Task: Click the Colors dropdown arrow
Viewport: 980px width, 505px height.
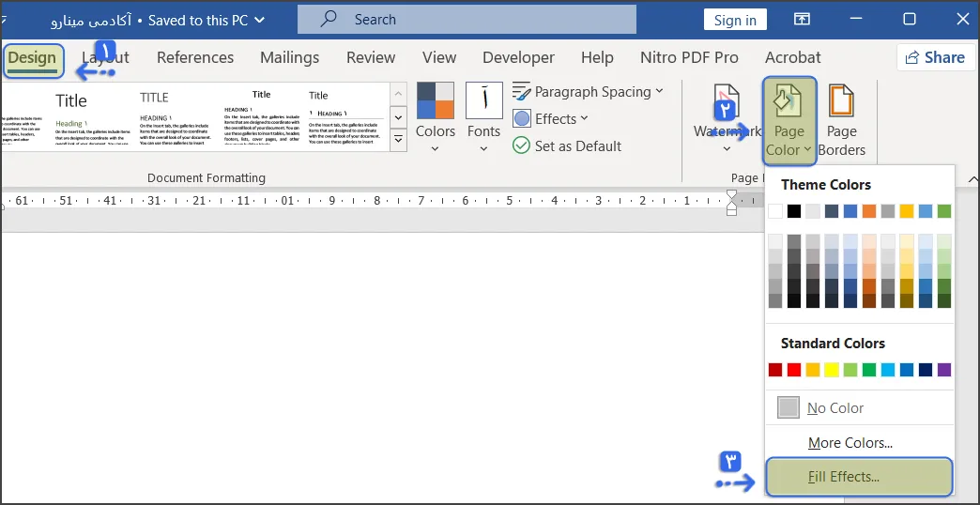Action: pyautogui.click(x=435, y=148)
